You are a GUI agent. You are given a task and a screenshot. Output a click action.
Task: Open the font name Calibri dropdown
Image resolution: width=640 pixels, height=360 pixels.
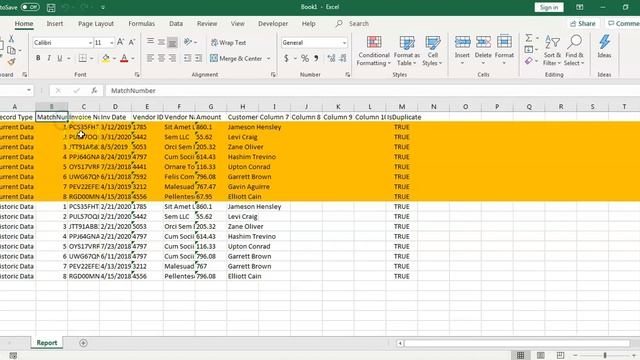pyautogui.click(x=90, y=42)
